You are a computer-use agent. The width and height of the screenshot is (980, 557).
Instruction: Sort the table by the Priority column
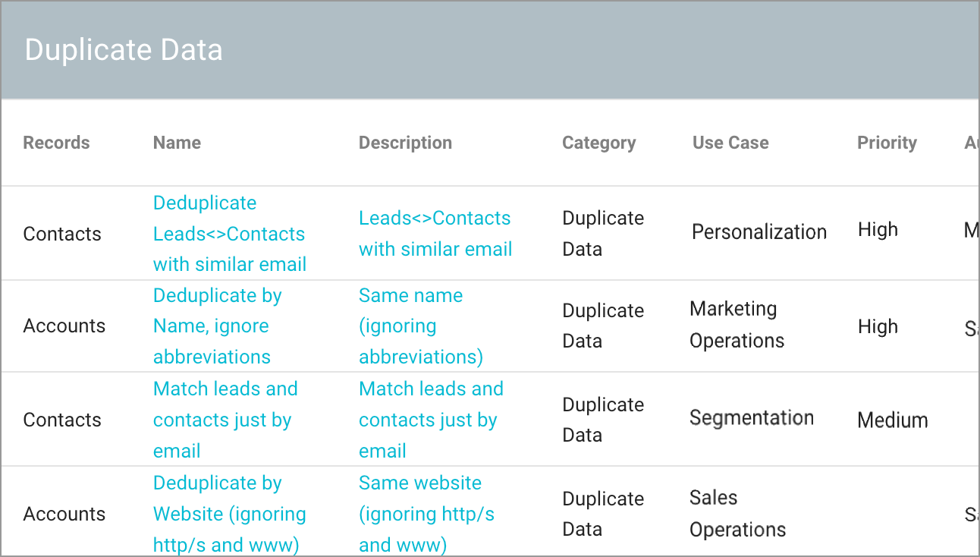(x=887, y=142)
